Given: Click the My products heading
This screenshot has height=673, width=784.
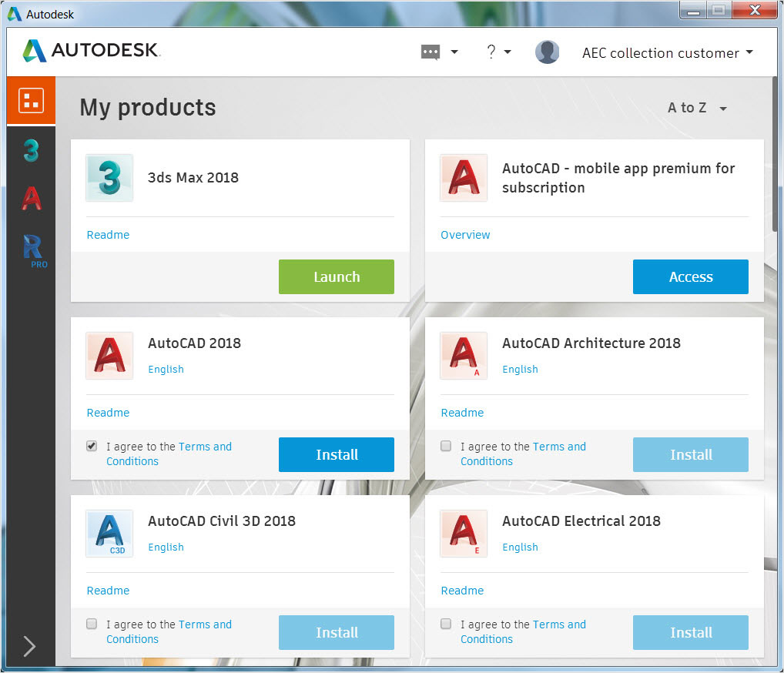Looking at the screenshot, I should [x=148, y=108].
